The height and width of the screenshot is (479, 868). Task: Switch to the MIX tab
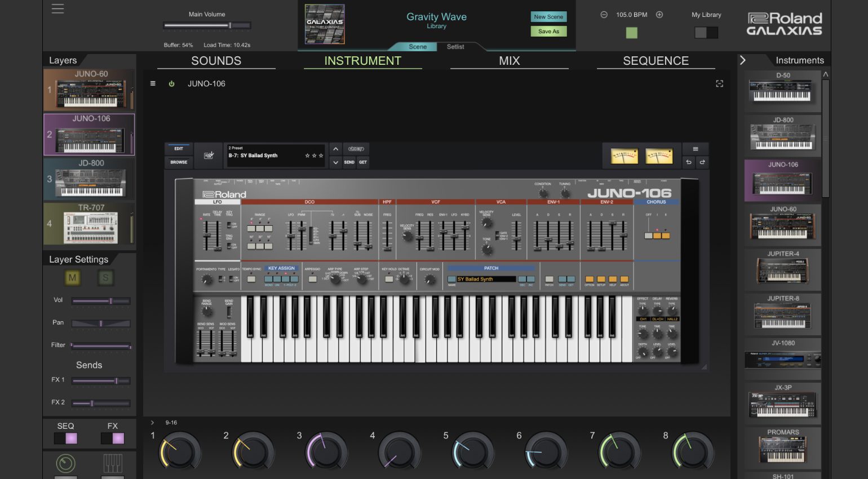tap(509, 61)
